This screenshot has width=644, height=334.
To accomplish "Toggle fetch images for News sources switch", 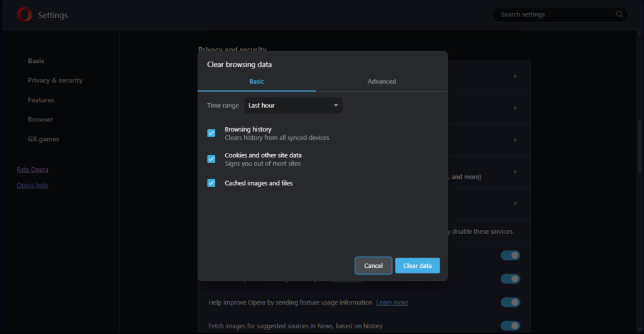I will coord(511,326).
